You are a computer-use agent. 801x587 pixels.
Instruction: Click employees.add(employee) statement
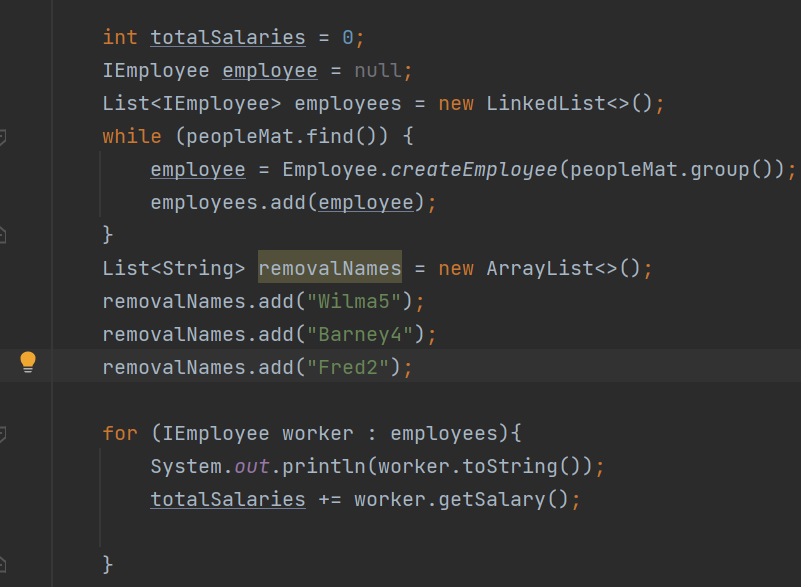(293, 203)
